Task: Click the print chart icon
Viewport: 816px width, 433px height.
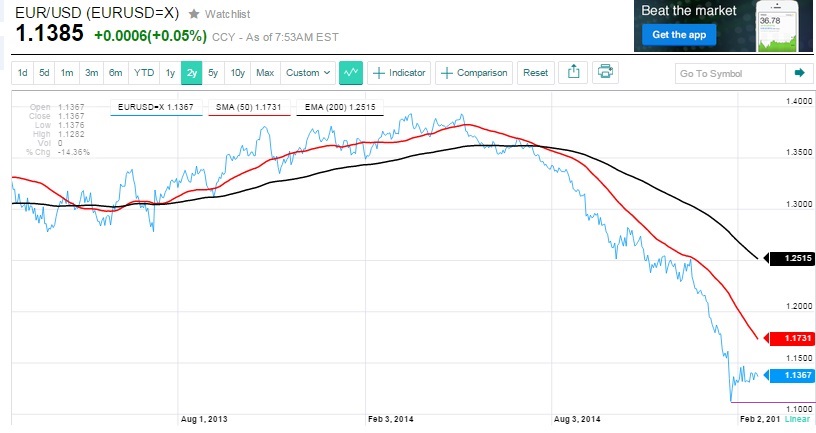Action: (x=604, y=73)
